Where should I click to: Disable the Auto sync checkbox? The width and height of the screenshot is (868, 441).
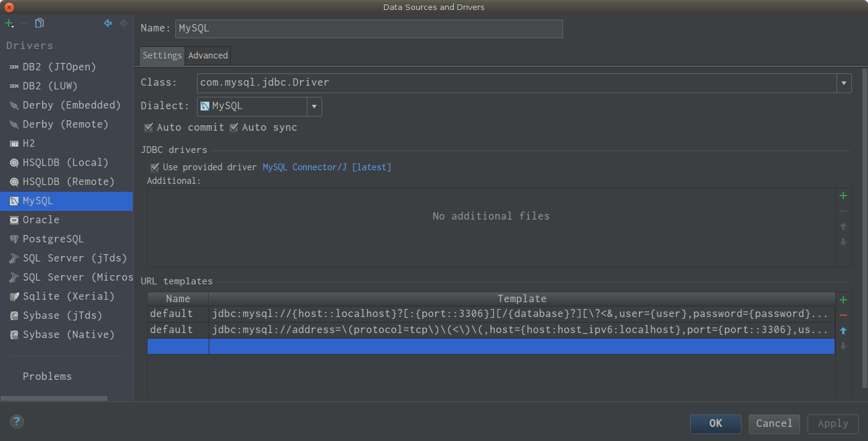tap(234, 128)
